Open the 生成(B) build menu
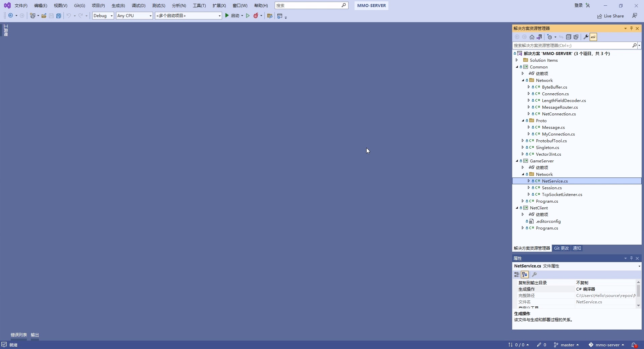Image resolution: width=644 pixels, height=349 pixels. click(118, 6)
